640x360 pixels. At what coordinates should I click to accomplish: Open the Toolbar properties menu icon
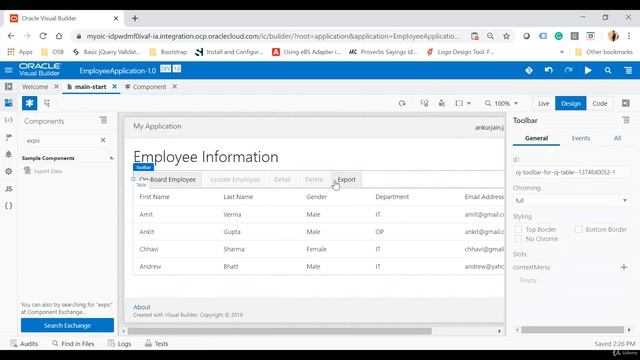pos(626,120)
